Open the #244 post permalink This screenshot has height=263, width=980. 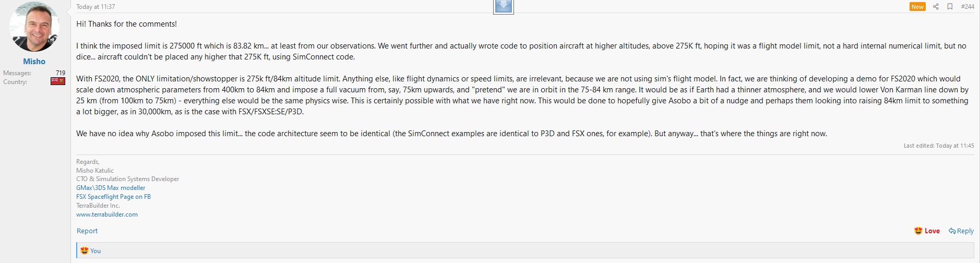tap(967, 7)
